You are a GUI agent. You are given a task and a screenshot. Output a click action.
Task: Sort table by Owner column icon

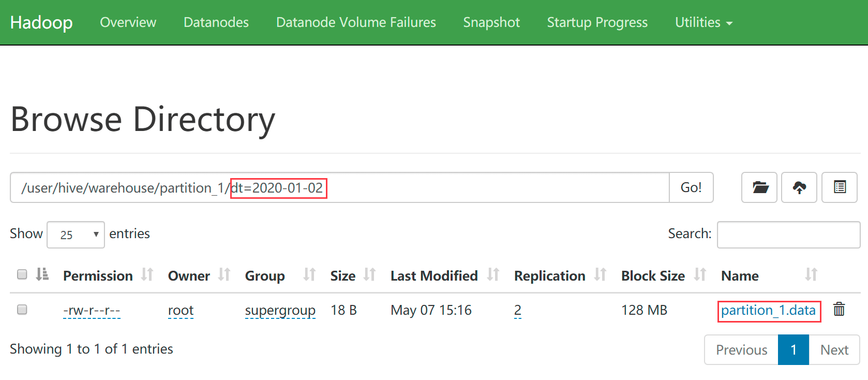coord(224,275)
